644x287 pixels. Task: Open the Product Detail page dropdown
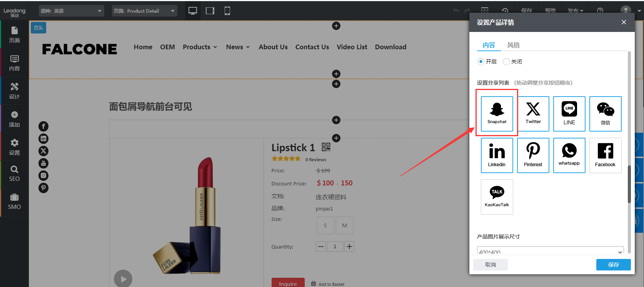tap(144, 11)
